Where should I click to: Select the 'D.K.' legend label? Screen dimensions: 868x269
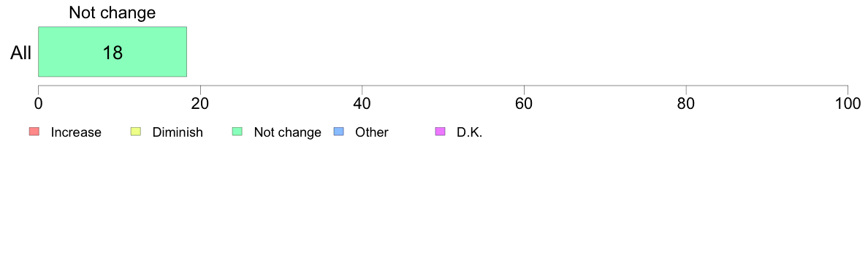click(469, 132)
